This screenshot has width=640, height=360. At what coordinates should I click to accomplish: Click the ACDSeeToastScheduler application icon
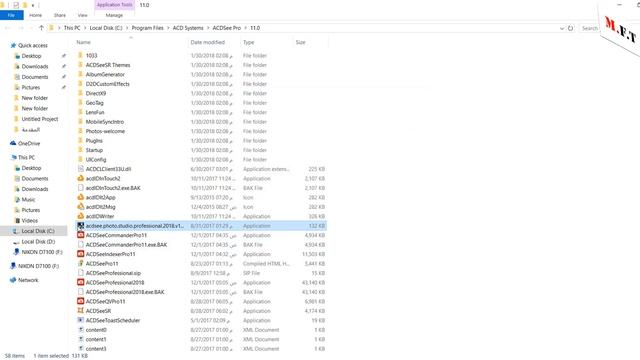point(80,320)
